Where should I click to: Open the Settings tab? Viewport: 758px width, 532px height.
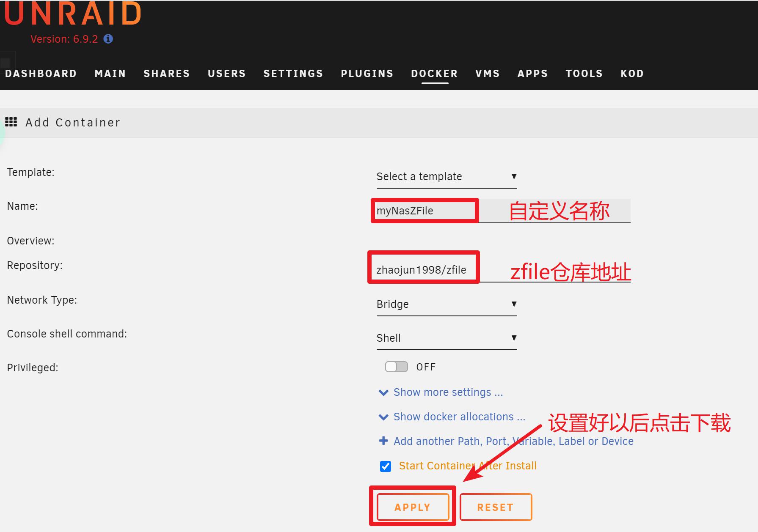(x=293, y=74)
